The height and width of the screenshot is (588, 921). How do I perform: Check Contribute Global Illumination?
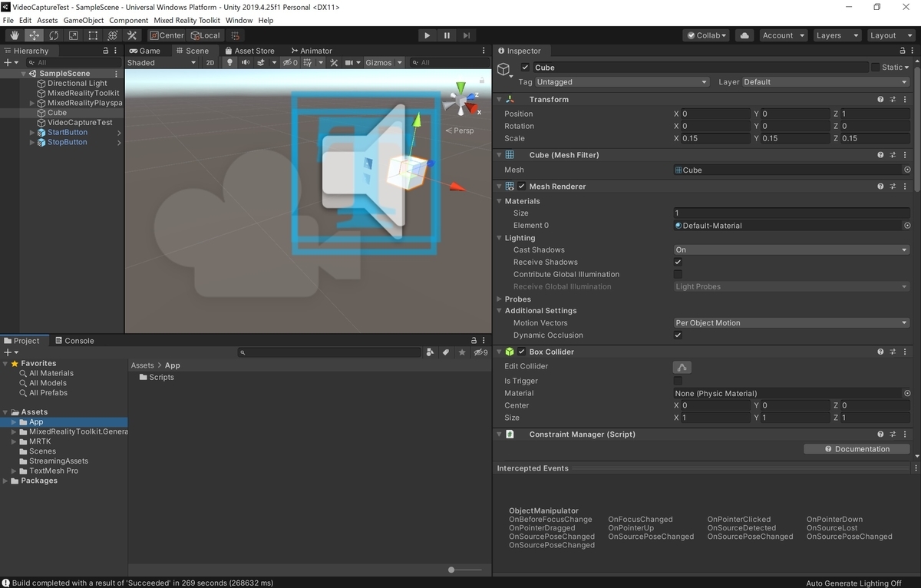(678, 275)
